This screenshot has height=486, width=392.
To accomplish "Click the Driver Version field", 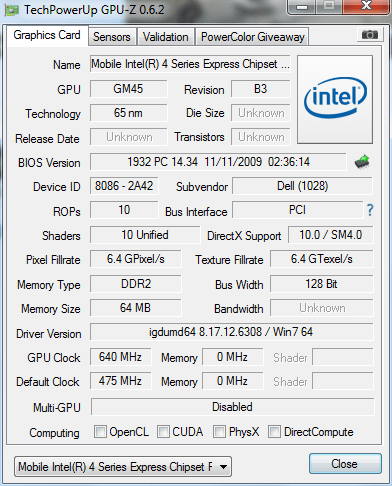I will (x=231, y=332).
